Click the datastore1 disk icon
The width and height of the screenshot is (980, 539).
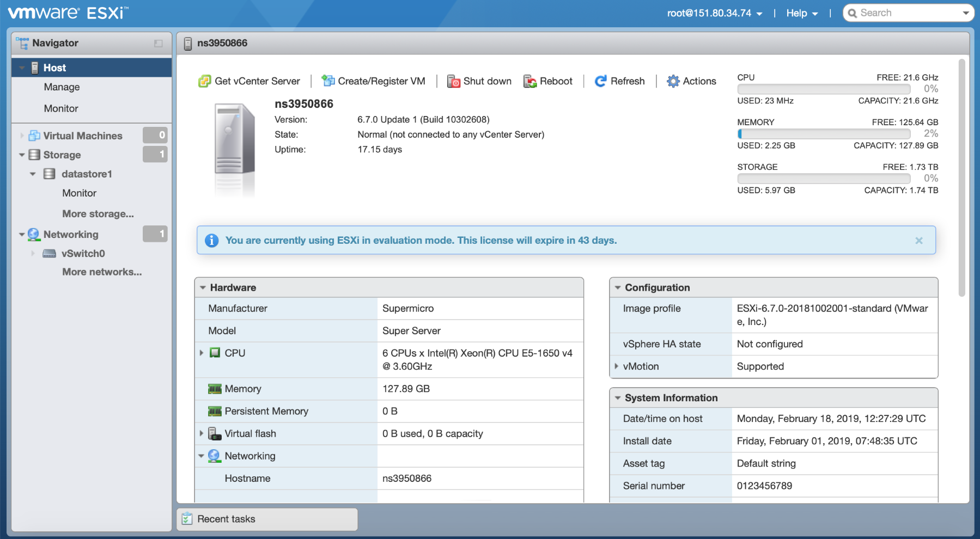[49, 174]
